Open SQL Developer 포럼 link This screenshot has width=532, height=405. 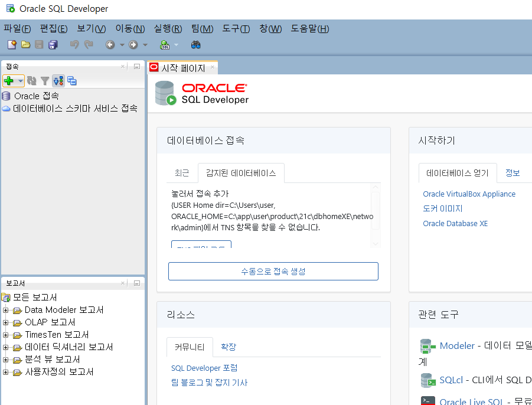tap(204, 368)
